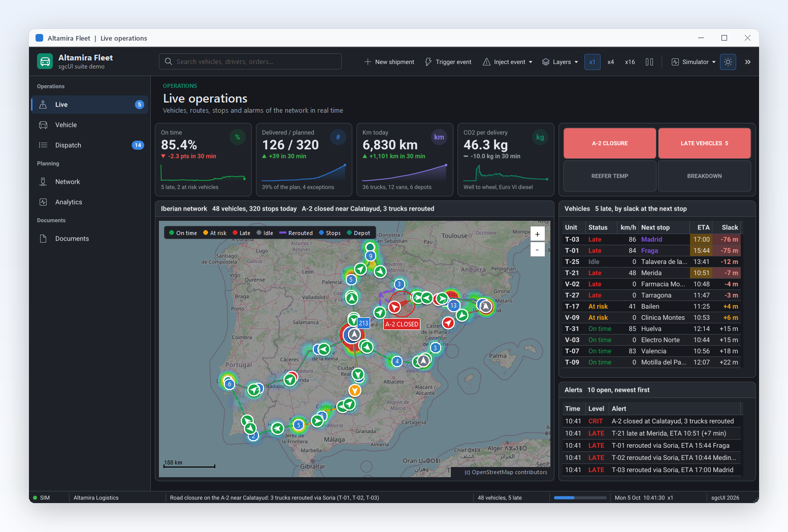Click the 213 stops marker on map
788x532 pixels.
[x=364, y=323]
